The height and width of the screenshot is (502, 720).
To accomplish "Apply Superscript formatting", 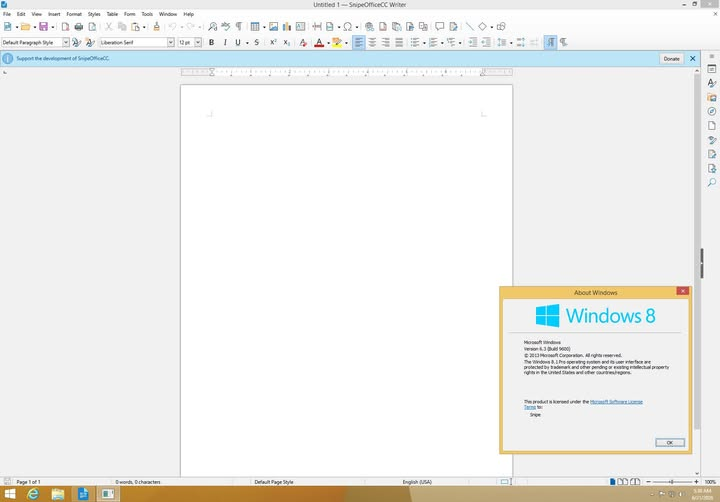I will click(273, 42).
